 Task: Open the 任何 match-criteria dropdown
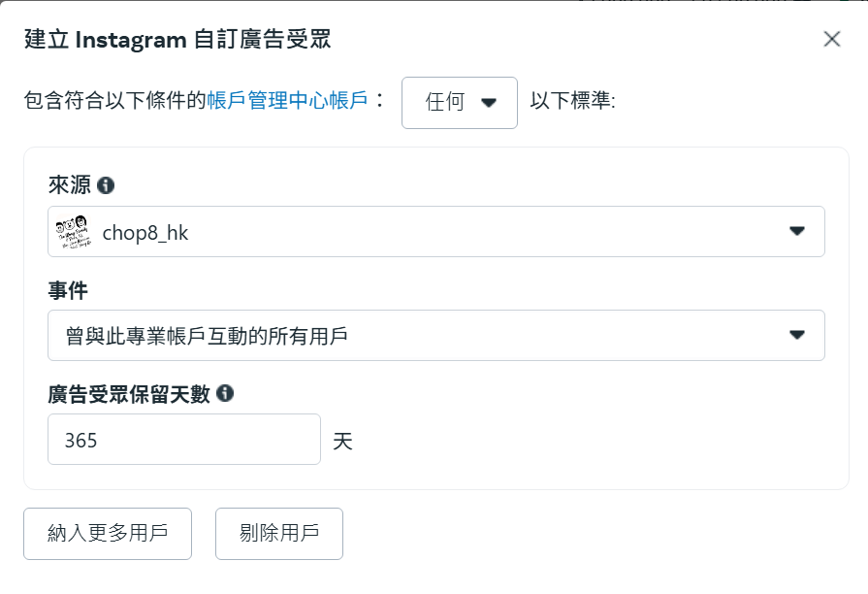pos(459,103)
